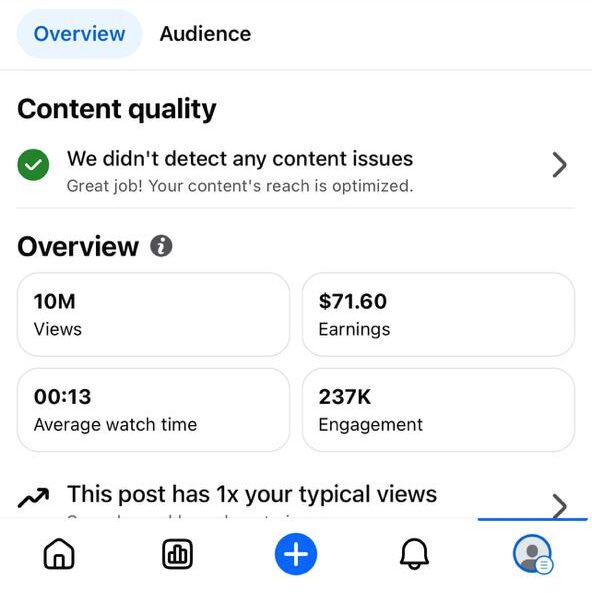The image size is (592, 593).
Task: Open the Average watch time card
Action: click(x=154, y=410)
